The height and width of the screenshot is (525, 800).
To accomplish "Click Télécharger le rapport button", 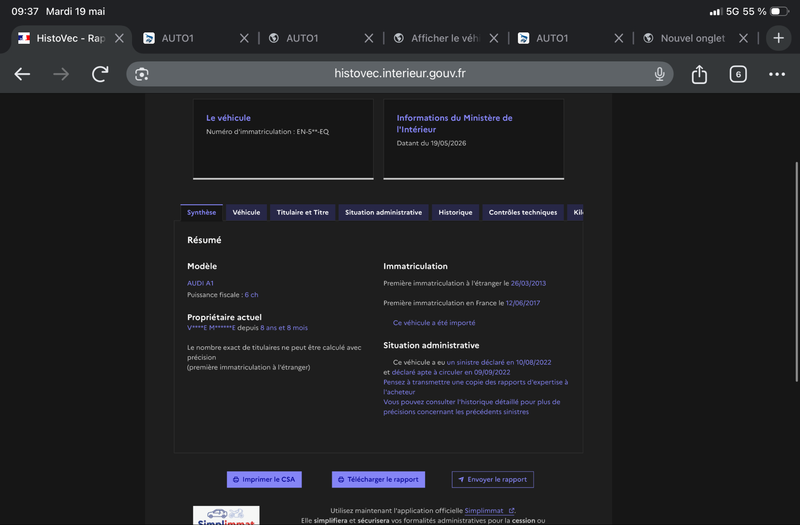I will pyautogui.click(x=378, y=479).
